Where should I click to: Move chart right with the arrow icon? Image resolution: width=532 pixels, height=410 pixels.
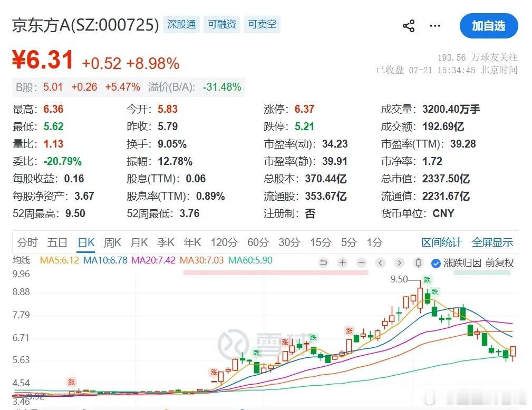point(399,262)
